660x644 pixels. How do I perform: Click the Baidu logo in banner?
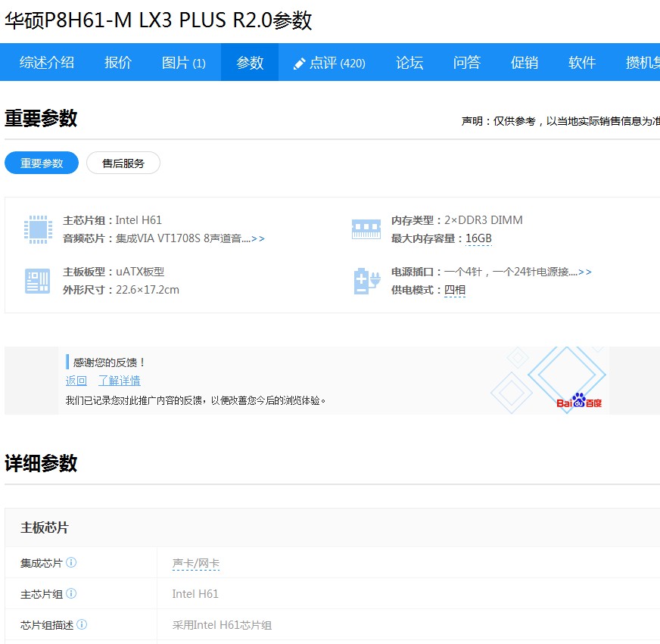tap(579, 401)
